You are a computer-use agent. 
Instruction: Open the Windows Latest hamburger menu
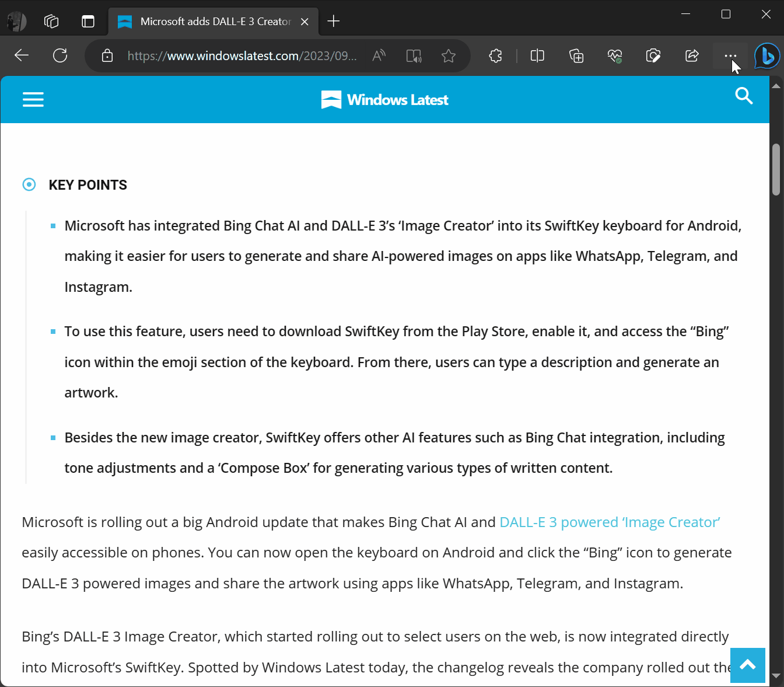coord(33,99)
